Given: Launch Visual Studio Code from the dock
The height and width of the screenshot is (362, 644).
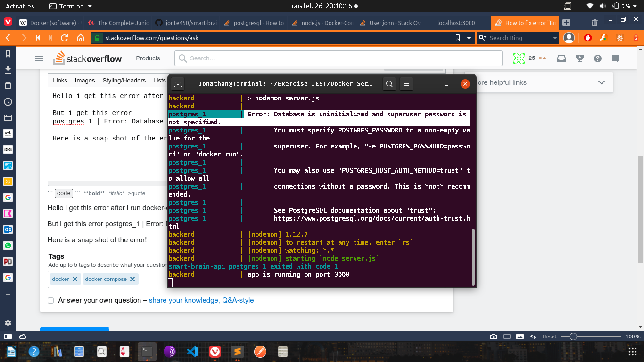Looking at the screenshot, I should (192, 352).
